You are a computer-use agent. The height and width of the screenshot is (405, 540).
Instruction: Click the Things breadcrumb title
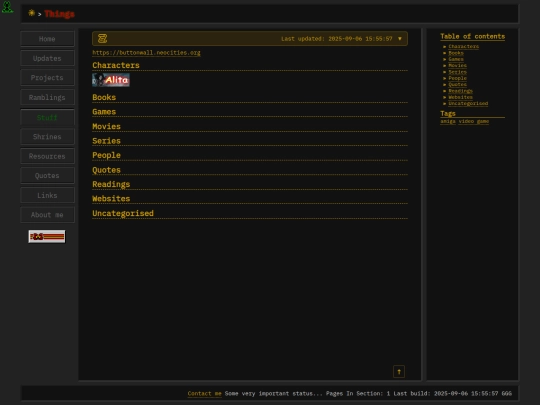(59, 14)
